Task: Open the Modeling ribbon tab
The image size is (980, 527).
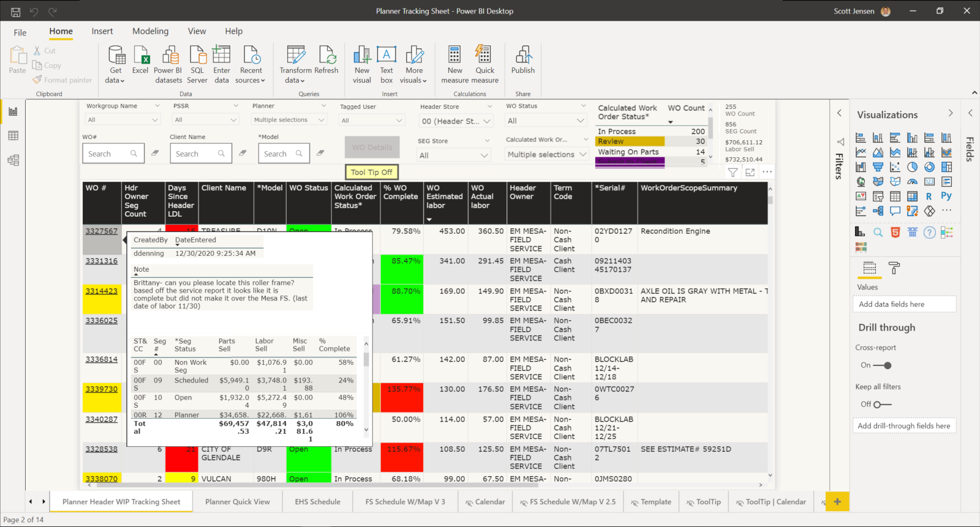Action: point(151,31)
